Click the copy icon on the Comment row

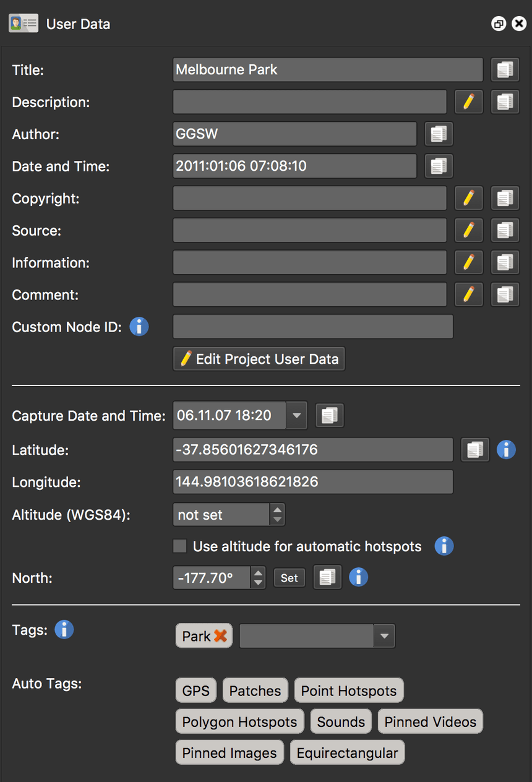pos(505,295)
